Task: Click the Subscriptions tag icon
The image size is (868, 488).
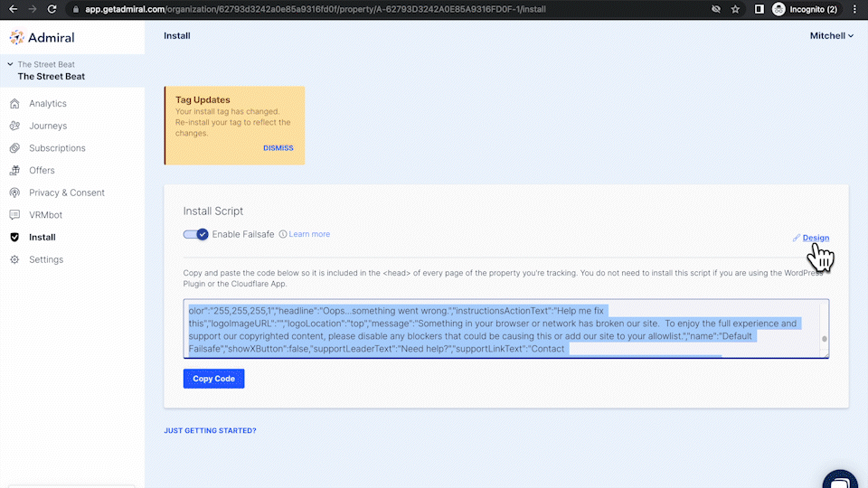Action: pos(15,147)
